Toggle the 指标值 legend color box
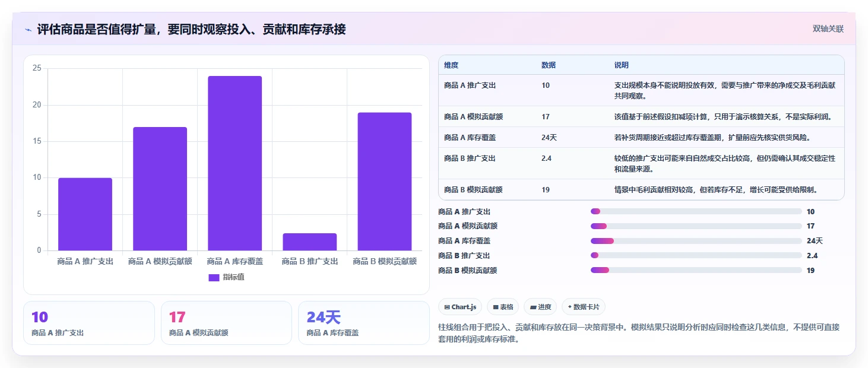 (x=214, y=277)
